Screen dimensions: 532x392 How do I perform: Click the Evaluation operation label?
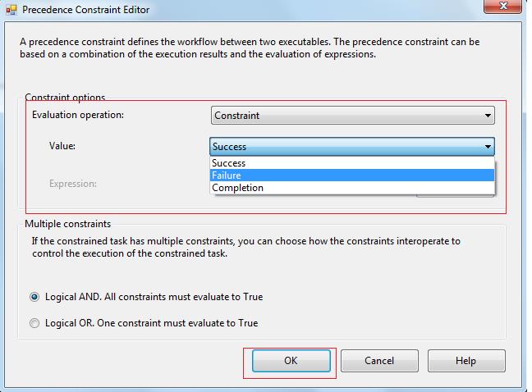[78, 115]
